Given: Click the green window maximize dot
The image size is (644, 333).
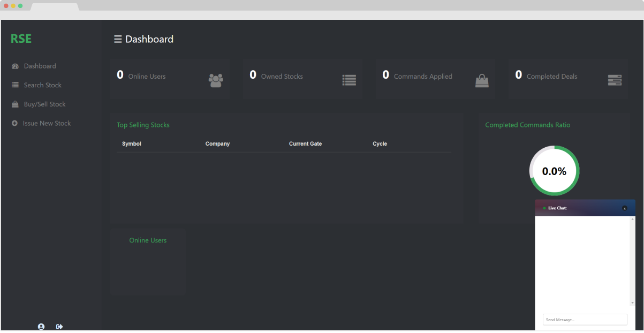Looking at the screenshot, I should (x=20, y=5).
